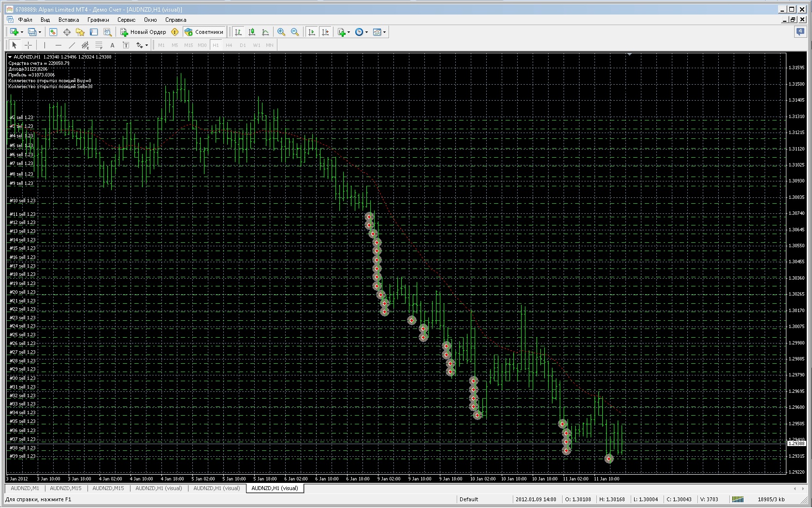Switch to bar chart mode

[x=238, y=32]
